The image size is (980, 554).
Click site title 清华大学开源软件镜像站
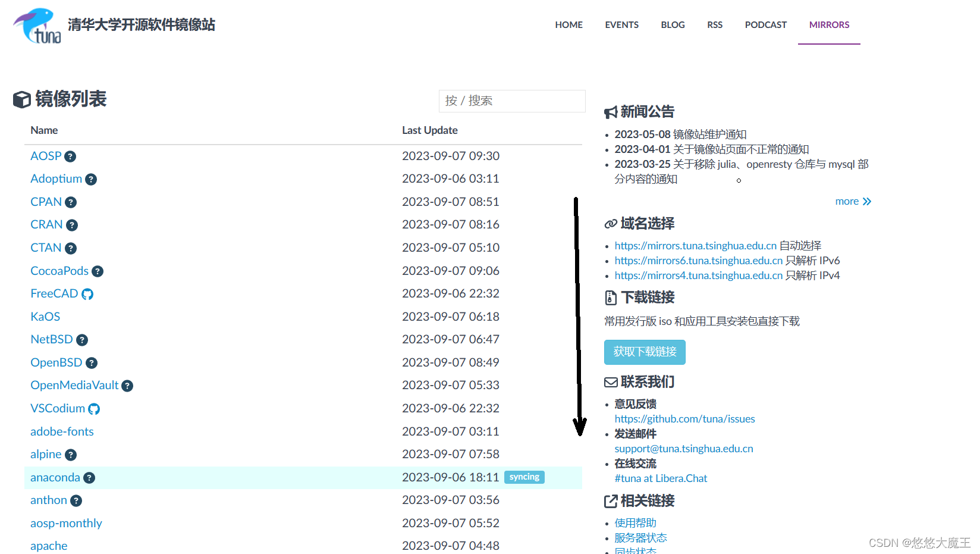[142, 25]
